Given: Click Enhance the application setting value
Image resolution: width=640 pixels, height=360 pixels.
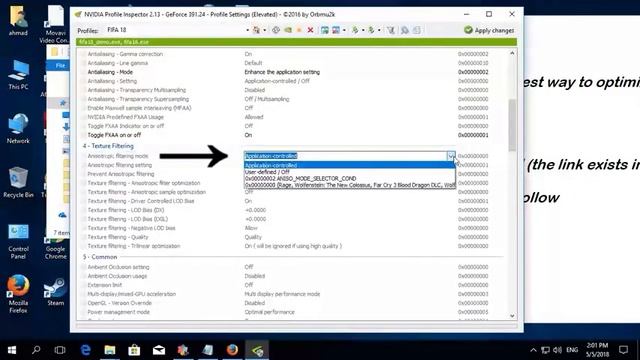Looking at the screenshot, I should click(282, 72).
